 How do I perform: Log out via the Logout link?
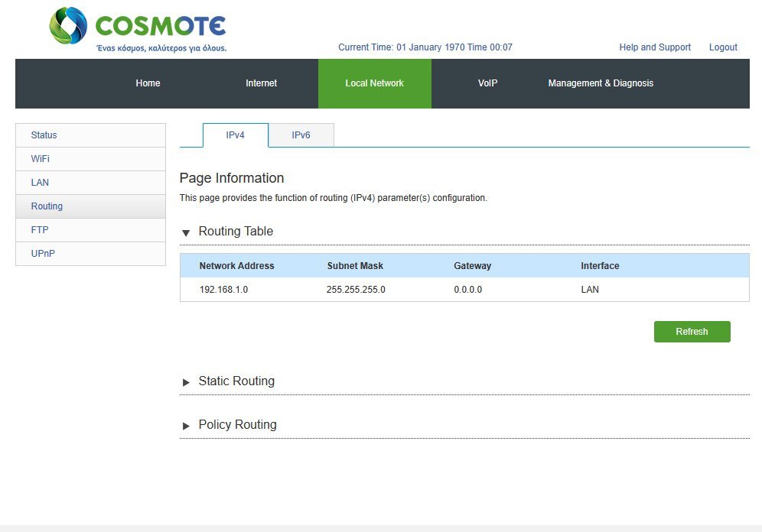723,47
